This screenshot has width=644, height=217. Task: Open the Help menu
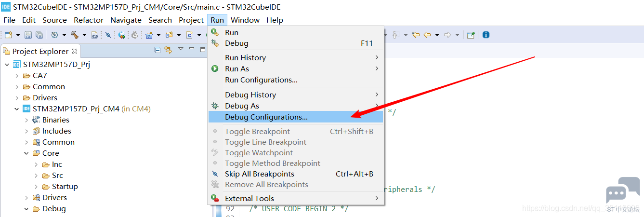[275, 20]
